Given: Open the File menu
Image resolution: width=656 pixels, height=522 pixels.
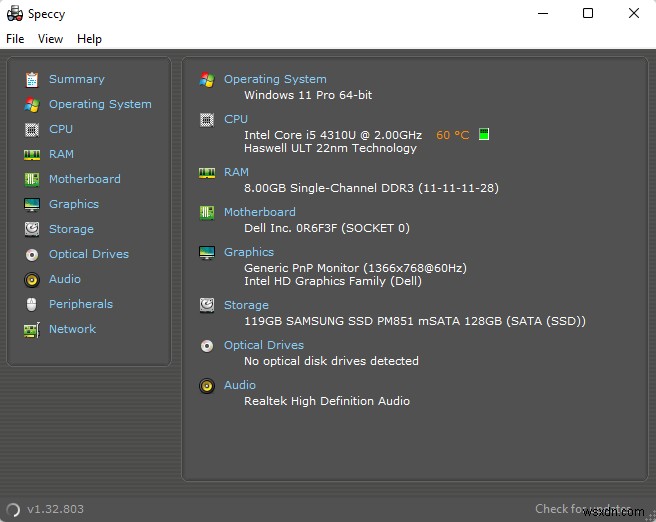Looking at the screenshot, I should (x=15, y=39).
